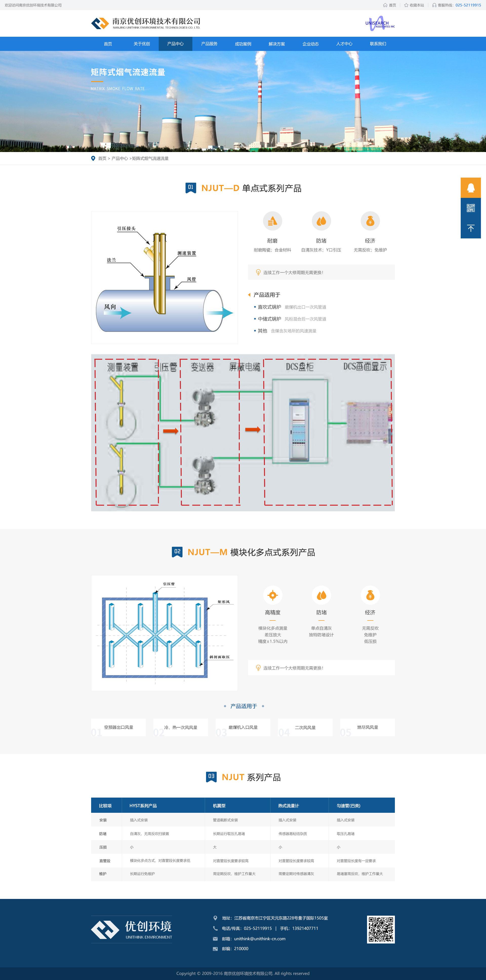Click the 机翼型 table header
The height and width of the screenshot is (980, 486).
[x=237, y=805]
